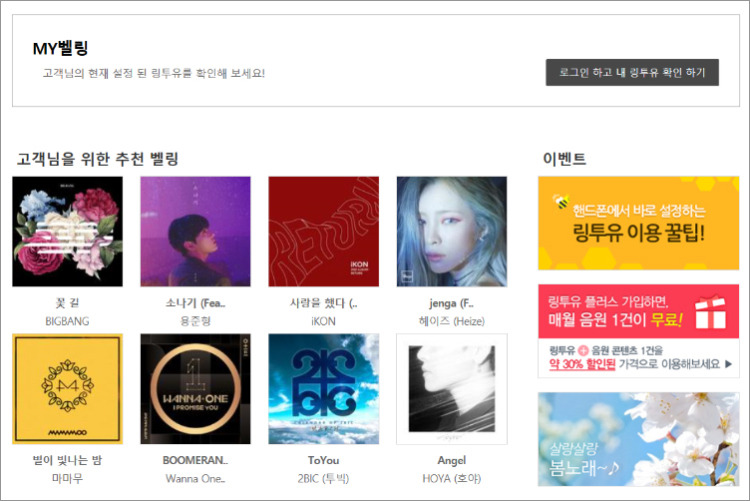This screenshot has width=750, height=501.
Task: Open Heize jenga album cover
Action: [452, 232]
